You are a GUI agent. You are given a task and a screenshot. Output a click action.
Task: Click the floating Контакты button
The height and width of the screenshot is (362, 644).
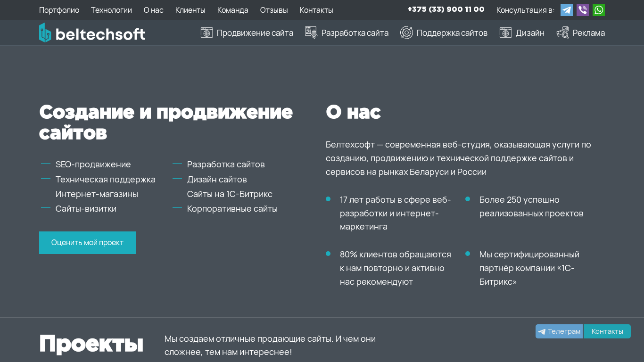tap(607, 331)
